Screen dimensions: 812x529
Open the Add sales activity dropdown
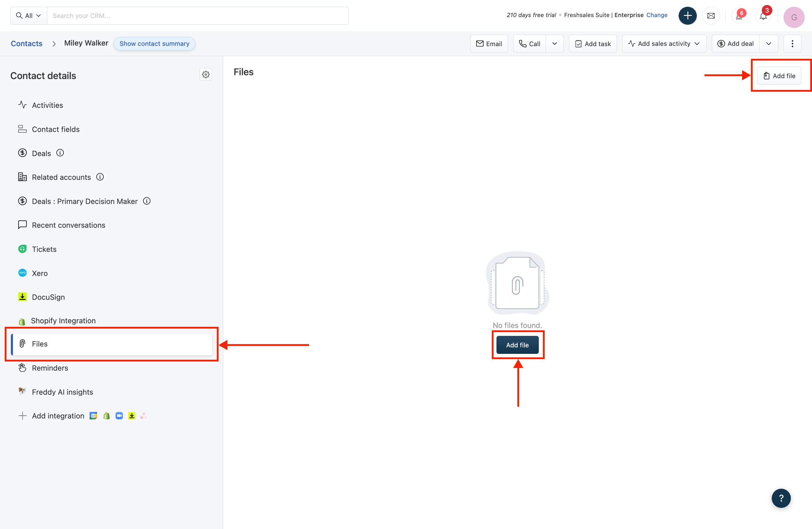[664, 44]
